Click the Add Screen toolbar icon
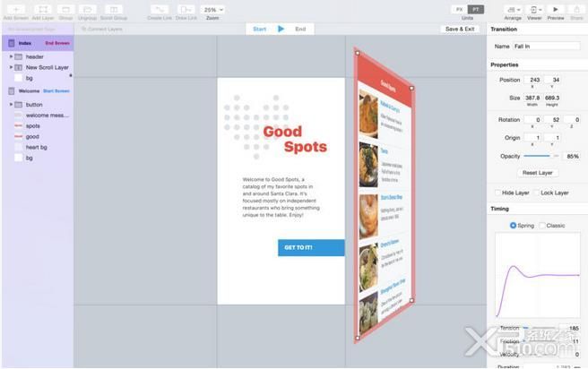Screen dimensions: 588x369 tap(16, 9)
